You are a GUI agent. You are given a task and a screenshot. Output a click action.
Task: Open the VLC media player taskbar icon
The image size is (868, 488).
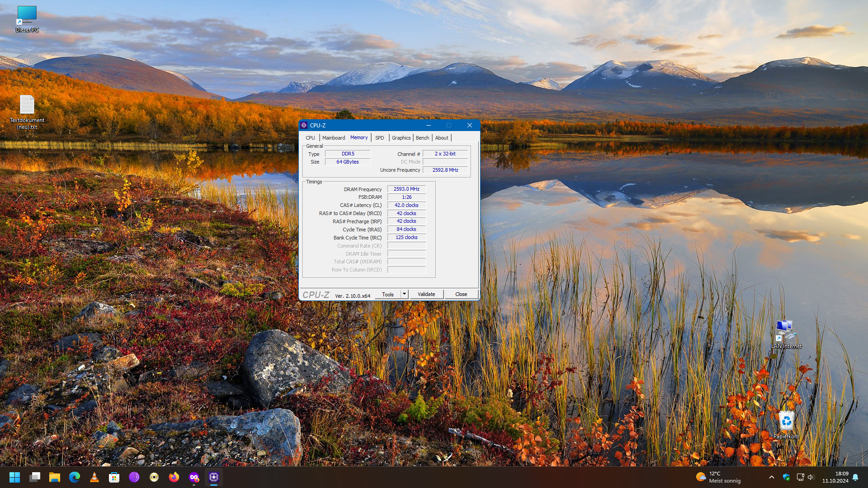(94, 477)
